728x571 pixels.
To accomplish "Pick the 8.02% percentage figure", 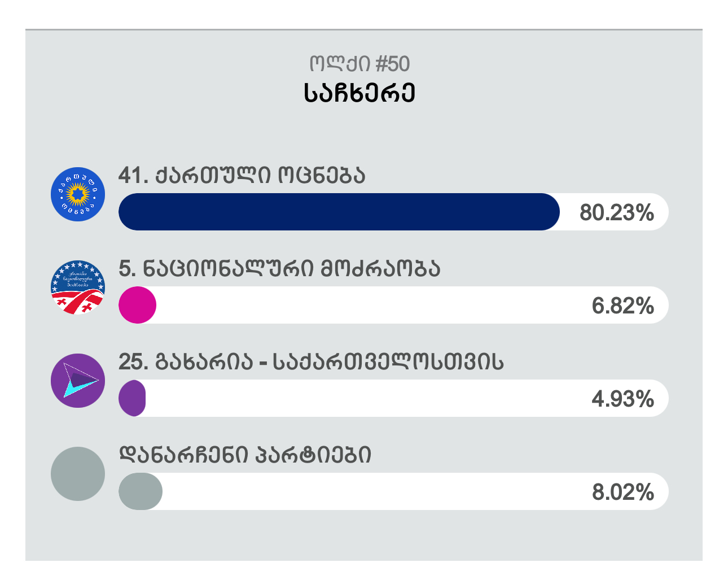I will (x=622, y=492).
